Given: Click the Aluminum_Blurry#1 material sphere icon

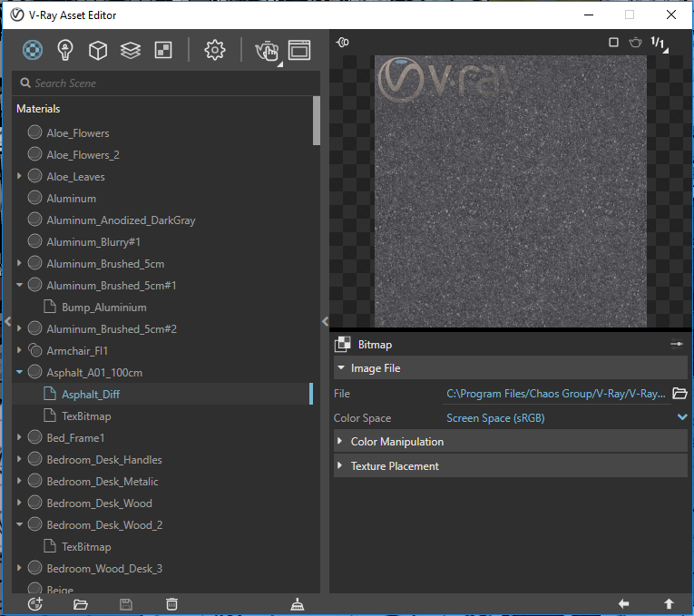Looking at the screenshot, I should click(34, 241).
